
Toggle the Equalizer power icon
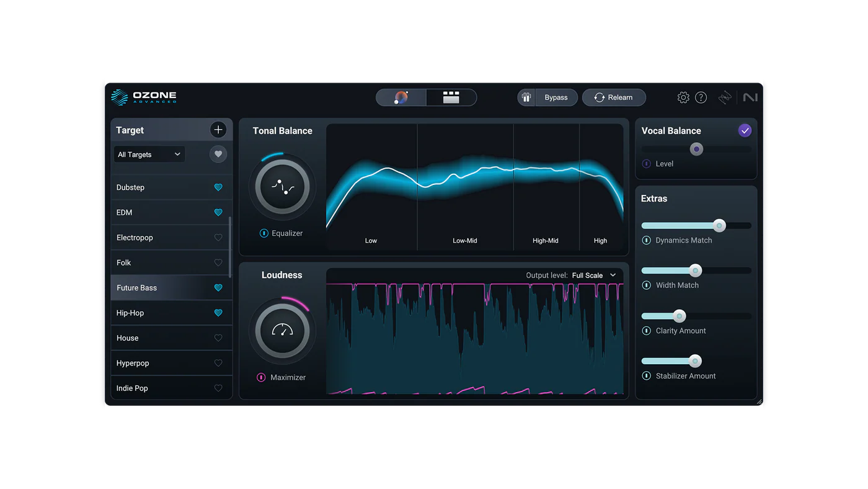click(263, 233)
